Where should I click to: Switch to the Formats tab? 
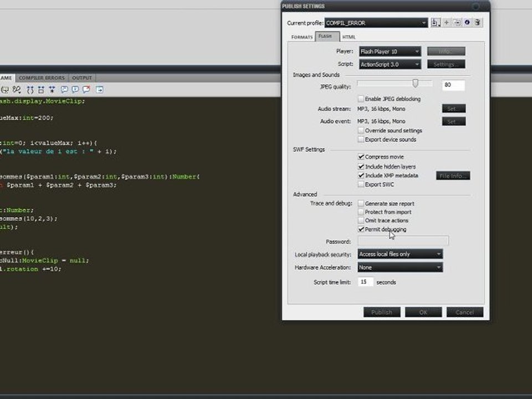tap(302, 37)
